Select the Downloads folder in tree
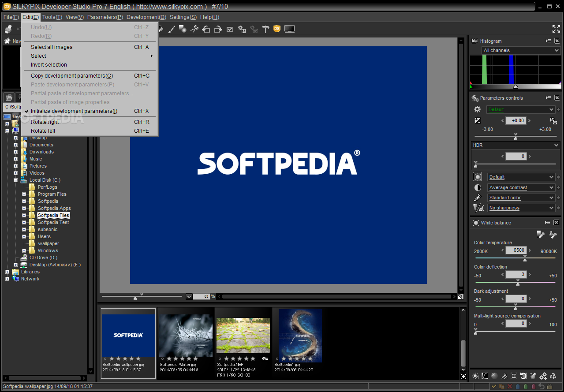Image resolution: width=564 pixels, height=392 pixels. point(41,152)
